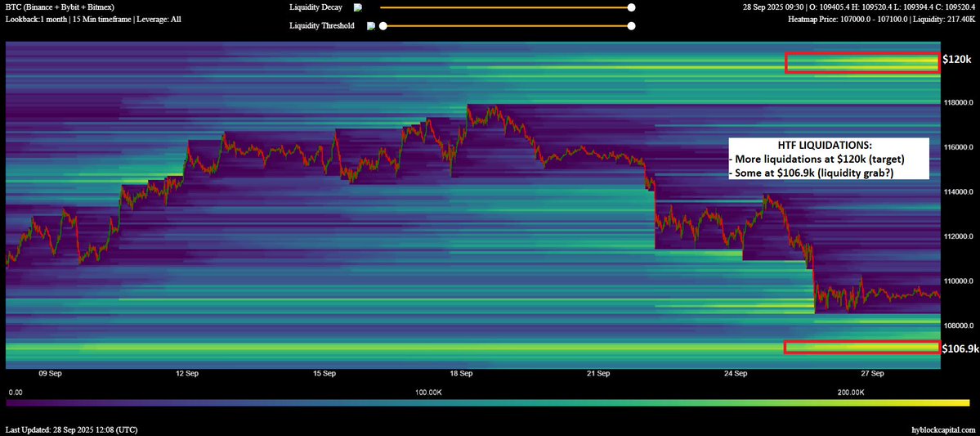Click the Lookback 1 month timeframe text
Image resolution: width=980 pixels, height=436 pixels.
[x=93, y=18]
